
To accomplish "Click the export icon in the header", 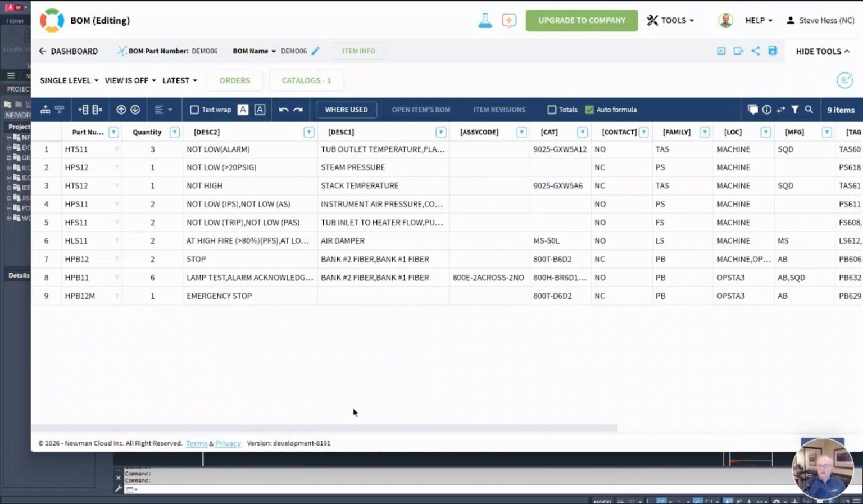I will [738, 51].
